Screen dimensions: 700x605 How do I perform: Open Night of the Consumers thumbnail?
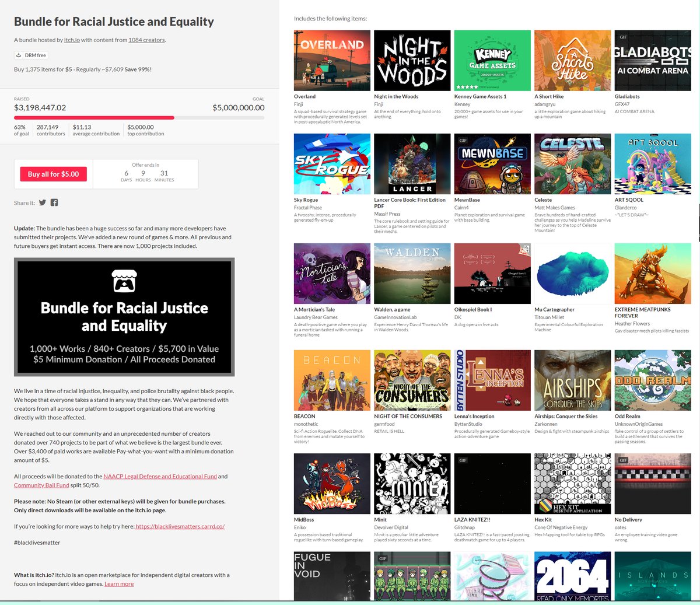click(412, 380)
